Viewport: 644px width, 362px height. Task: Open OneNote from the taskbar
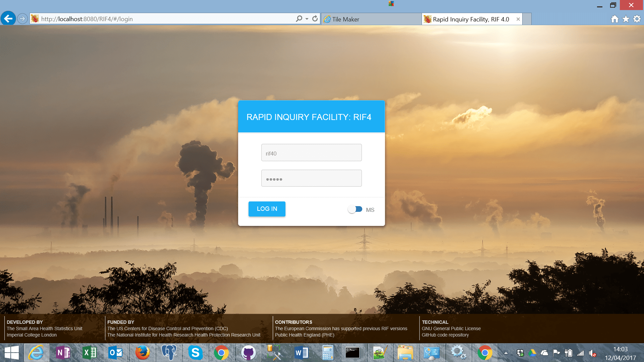tap(63, 353)
